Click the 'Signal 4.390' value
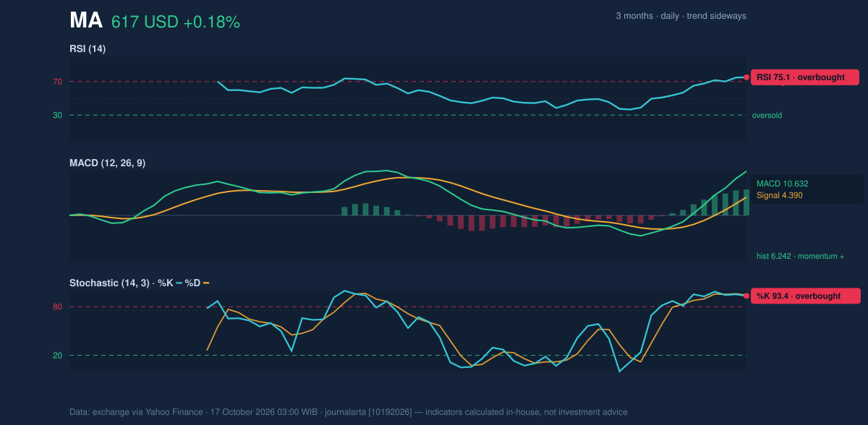The height and width of the screenshot is (425, 868). click(x=780, y=195)
